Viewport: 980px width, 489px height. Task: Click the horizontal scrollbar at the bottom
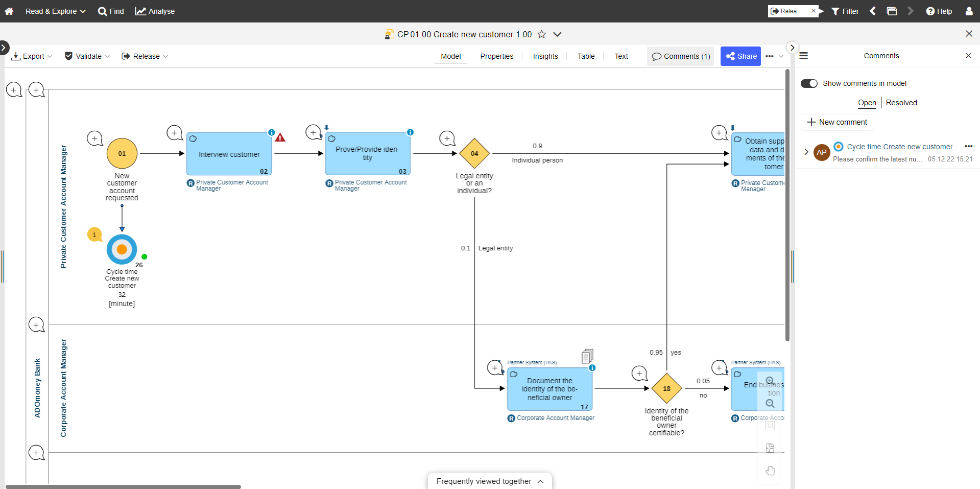point(123,486)
